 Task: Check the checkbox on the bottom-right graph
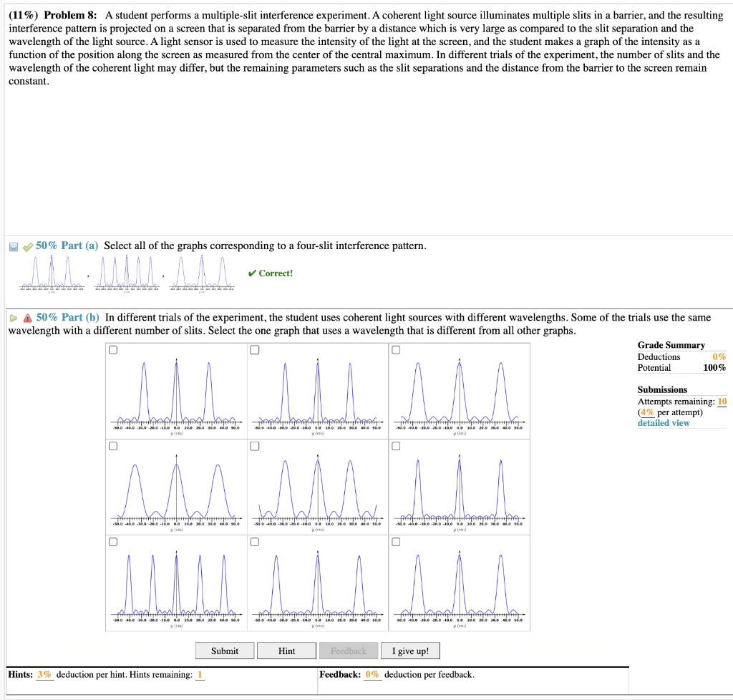point(396,542)
